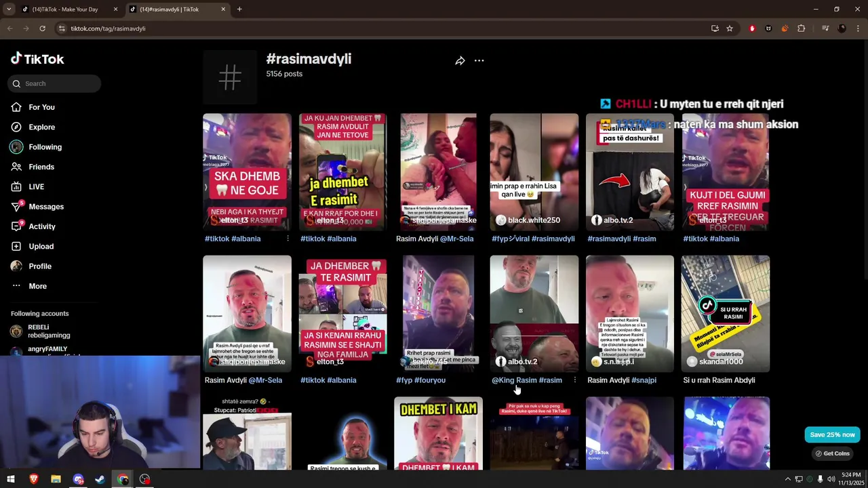Click the #snajpi hashtag link
Image resolution: width=868 pixels, height=488 pixels.
[644, 380]
